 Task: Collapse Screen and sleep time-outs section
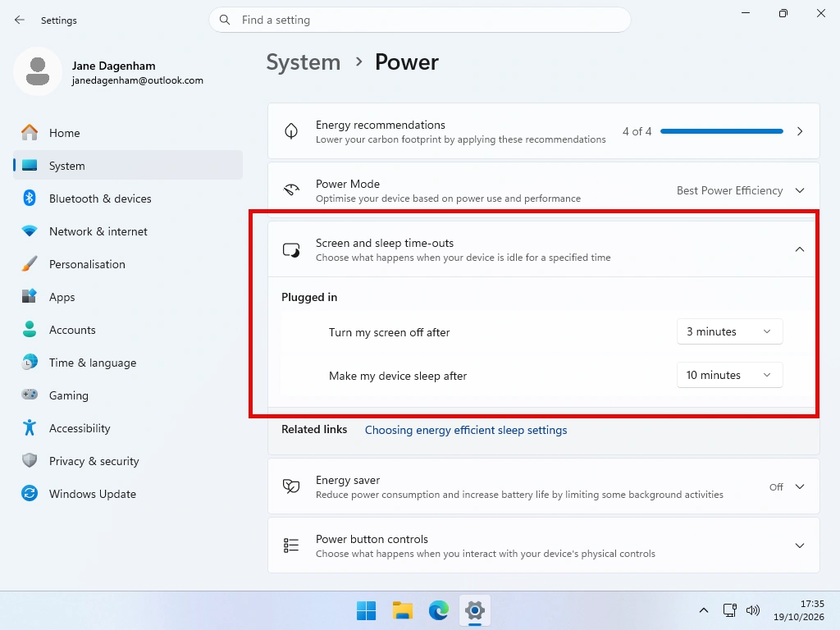tap(799, 249)
